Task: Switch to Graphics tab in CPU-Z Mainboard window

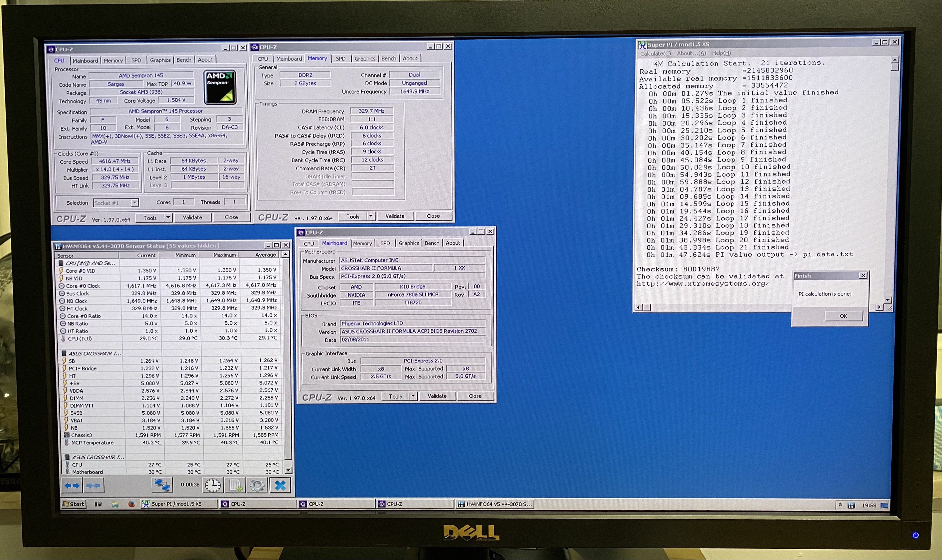Action: 409,243
